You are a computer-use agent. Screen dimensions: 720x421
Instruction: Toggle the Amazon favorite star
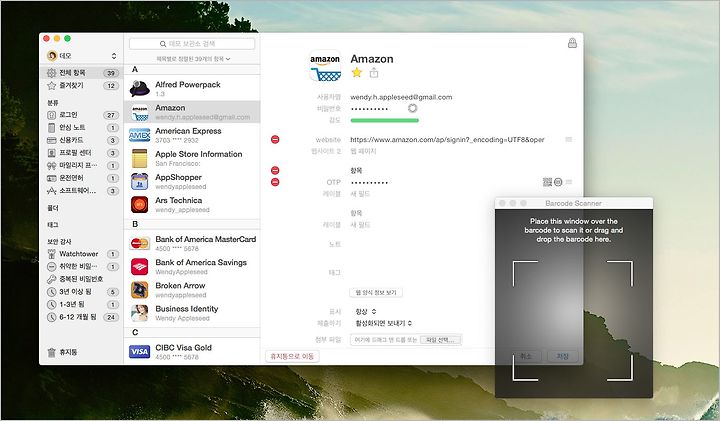(x=357, y=73)
